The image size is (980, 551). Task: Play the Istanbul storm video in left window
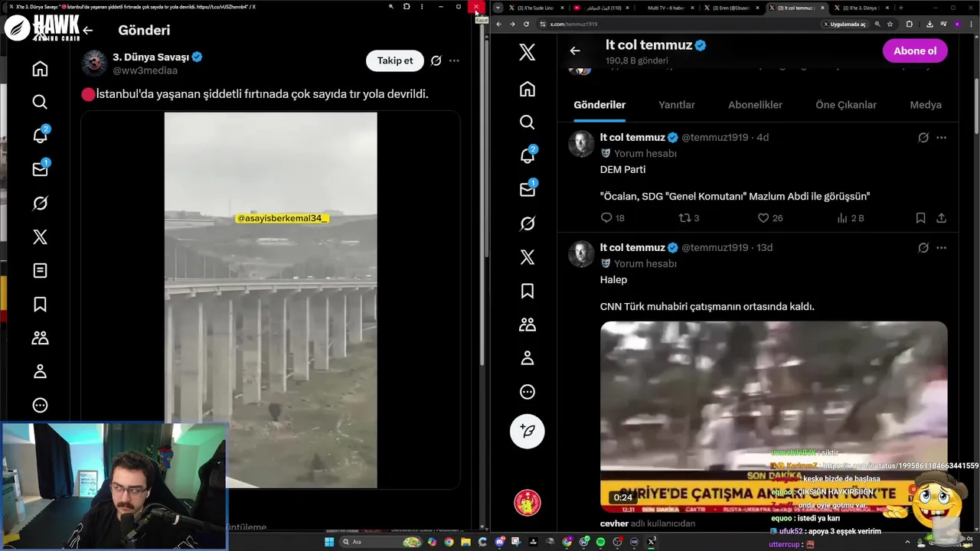tap(270, 300)
